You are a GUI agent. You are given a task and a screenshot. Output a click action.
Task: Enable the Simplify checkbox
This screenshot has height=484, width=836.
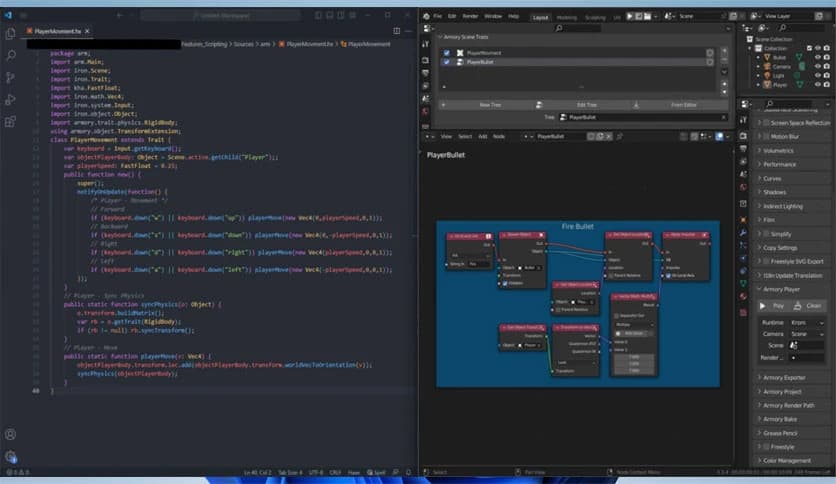click(x=766, y=234)
